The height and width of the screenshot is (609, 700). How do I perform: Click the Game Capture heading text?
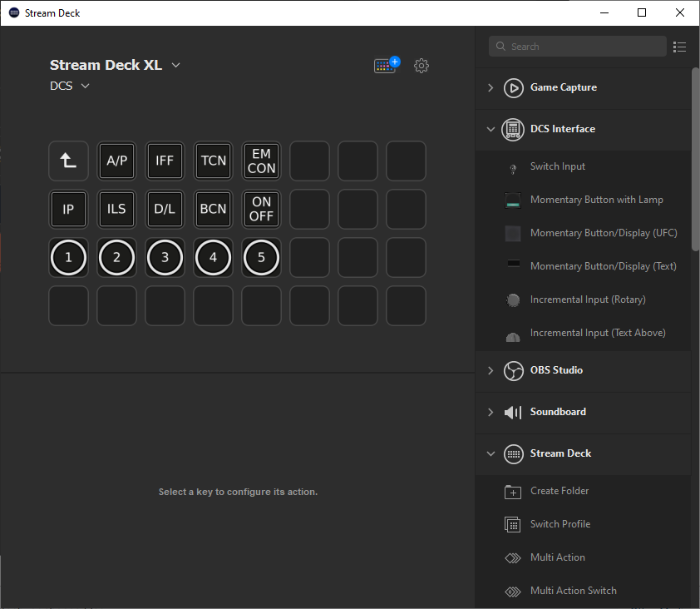564,87
